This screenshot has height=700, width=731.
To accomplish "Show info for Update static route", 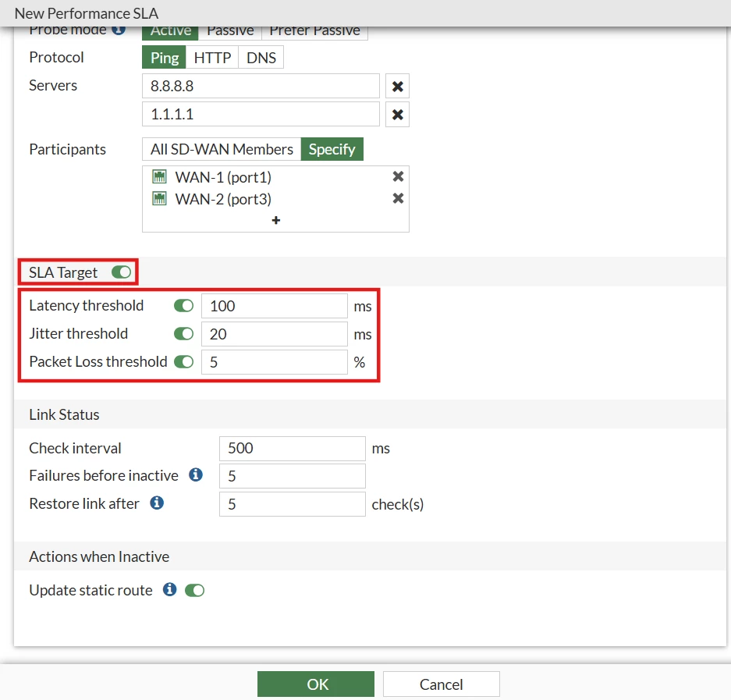I will click(170, 589).
